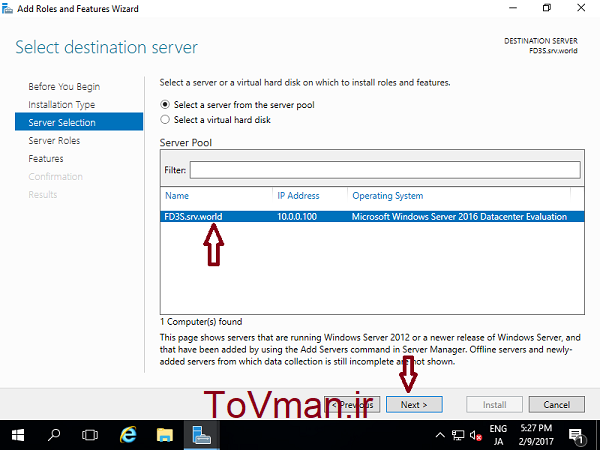Launch Internet Explorer from taskbar
600x450 pixels.
[128, 435]
